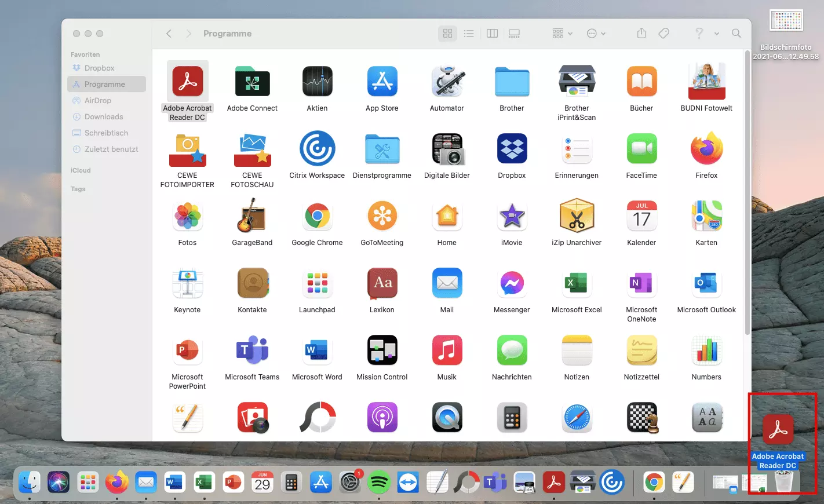This screenshot has width=824, height=504.
Task: Select the iZip Unarchiver icon
Action: [x=577, y=216]
